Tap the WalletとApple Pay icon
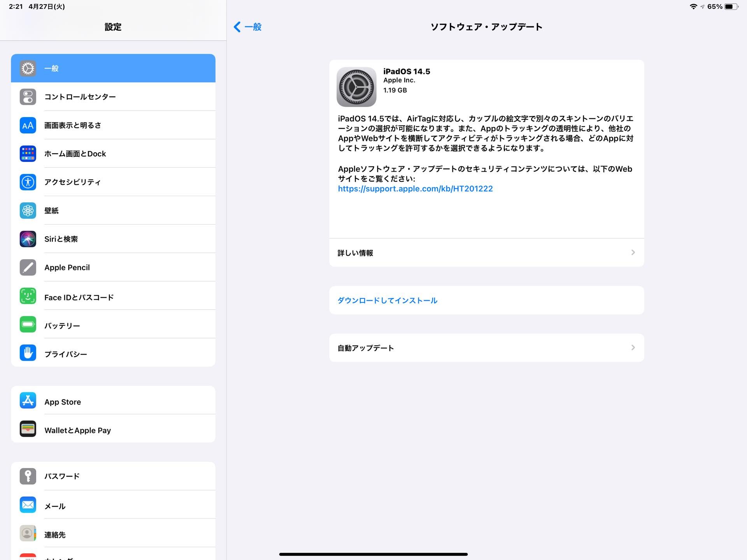This screenshot has height=560, width=747. 28,429
